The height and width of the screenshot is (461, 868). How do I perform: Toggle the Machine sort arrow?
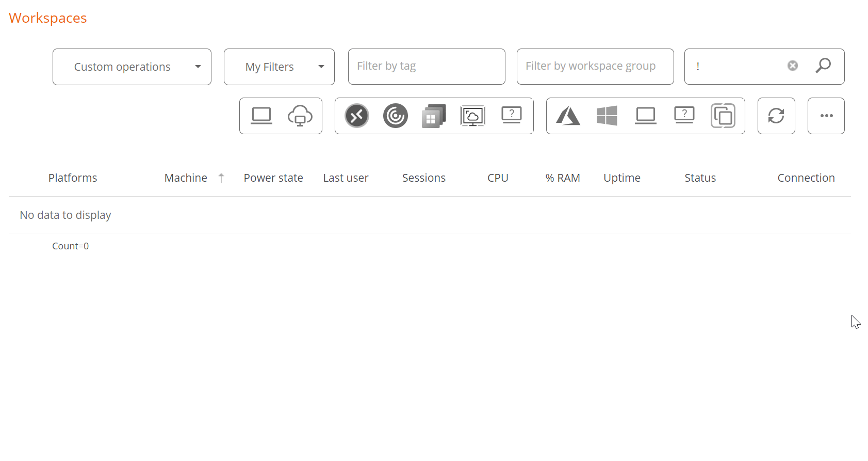[221, 178]
